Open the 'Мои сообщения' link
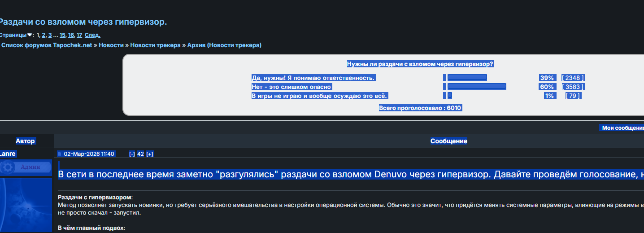Viewport: 644px width, 233px height. (x=622, y=128)
